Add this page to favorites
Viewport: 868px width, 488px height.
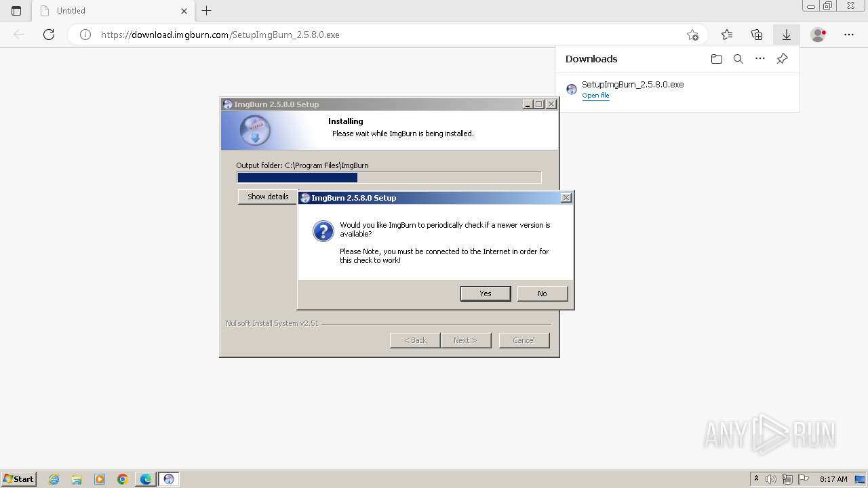tap(692, 35)
